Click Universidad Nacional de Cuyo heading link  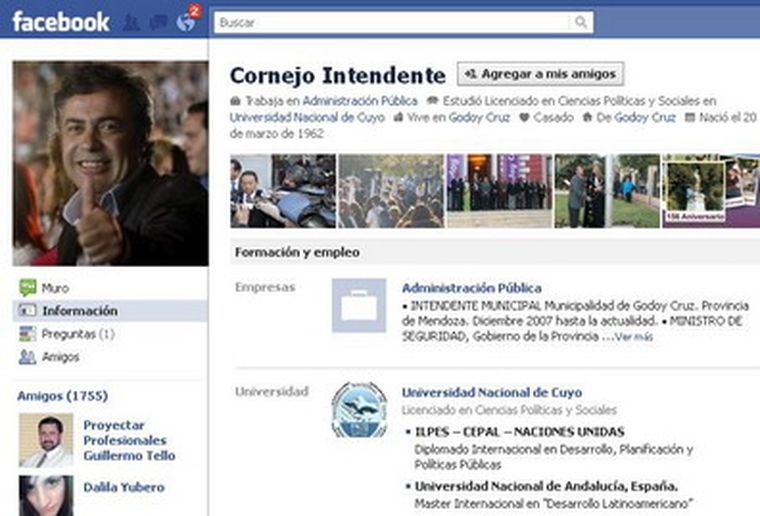[492, 392]
